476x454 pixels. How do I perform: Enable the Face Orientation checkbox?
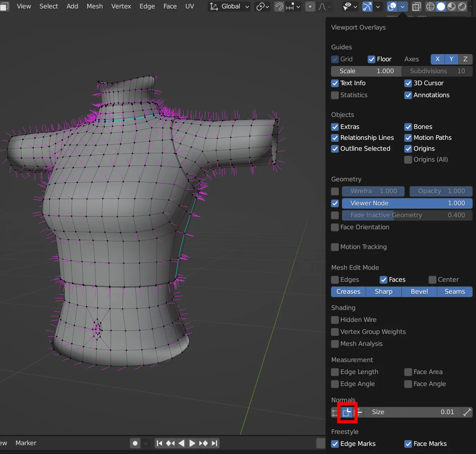(335, 227)
